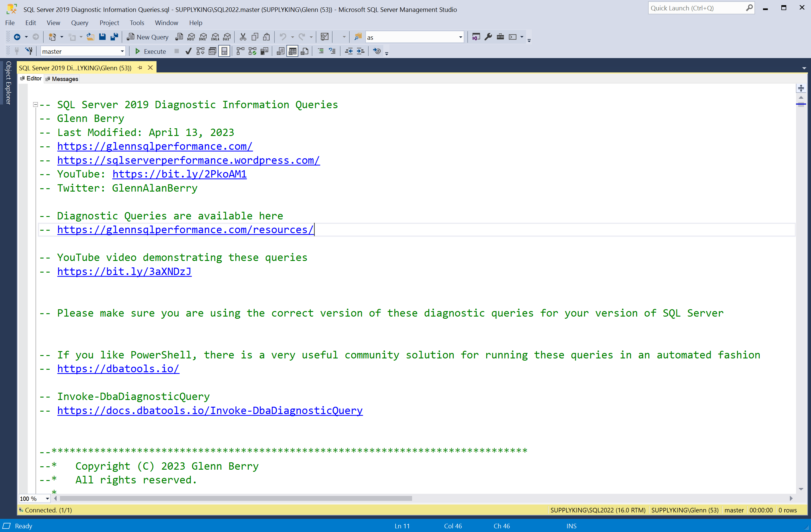Screen dimensions: 811x532
Task: Click the Find in Files icon
Action: tap(358, 37)
